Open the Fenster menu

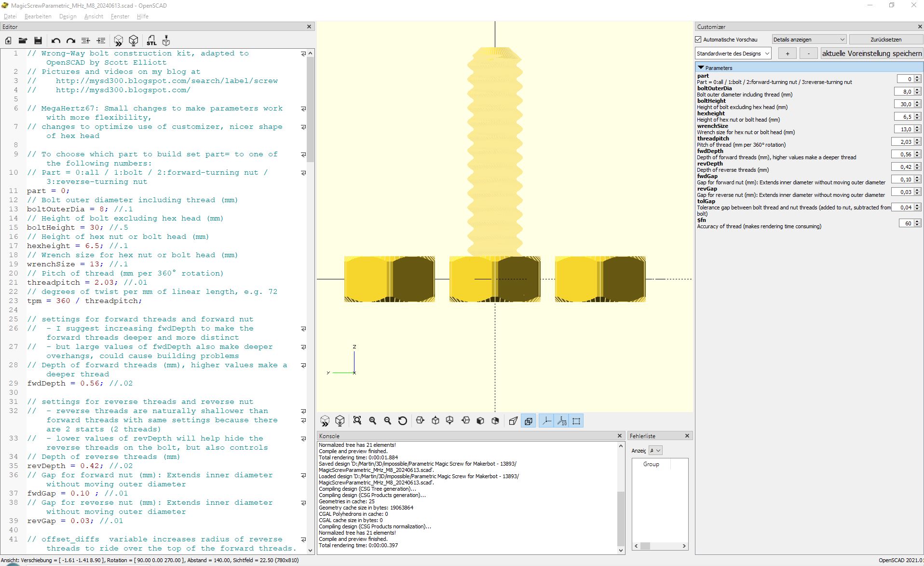click(x=119, y=16)
